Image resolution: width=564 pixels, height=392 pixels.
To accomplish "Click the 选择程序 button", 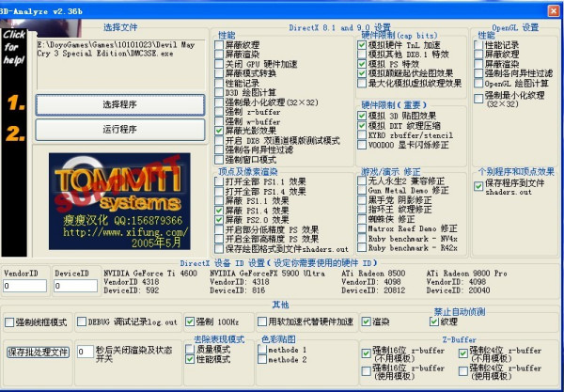I will click(x=120, y=104).
